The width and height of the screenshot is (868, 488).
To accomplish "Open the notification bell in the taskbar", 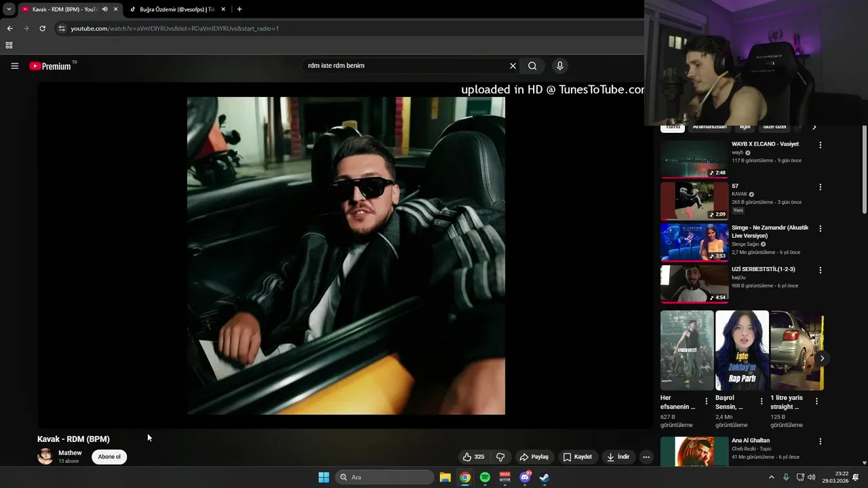I will [856, 477].
